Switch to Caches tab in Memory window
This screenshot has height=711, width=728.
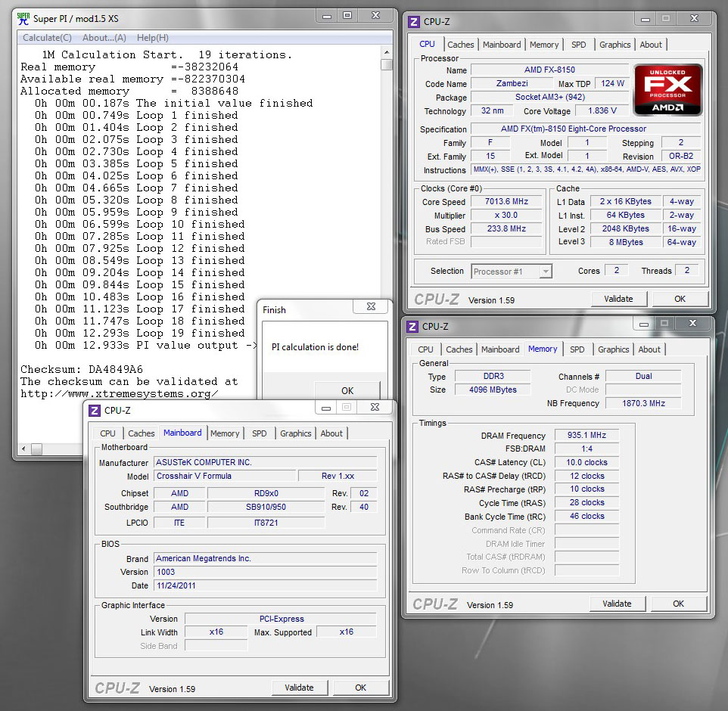pos(459,349)
